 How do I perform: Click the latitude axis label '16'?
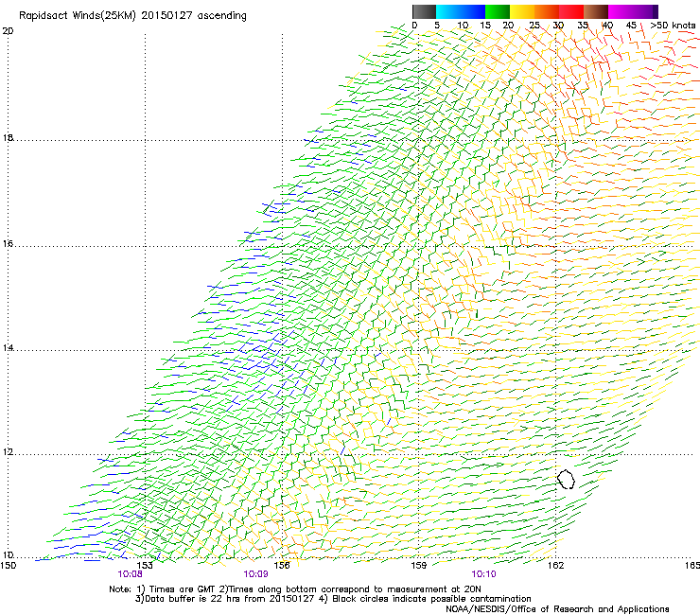coord(8,244)
